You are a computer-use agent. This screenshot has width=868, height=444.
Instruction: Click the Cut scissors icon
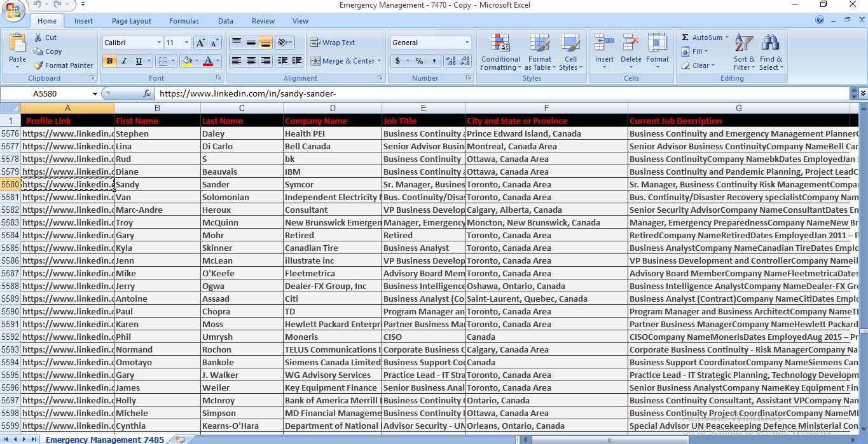click(x=38, y=37)
